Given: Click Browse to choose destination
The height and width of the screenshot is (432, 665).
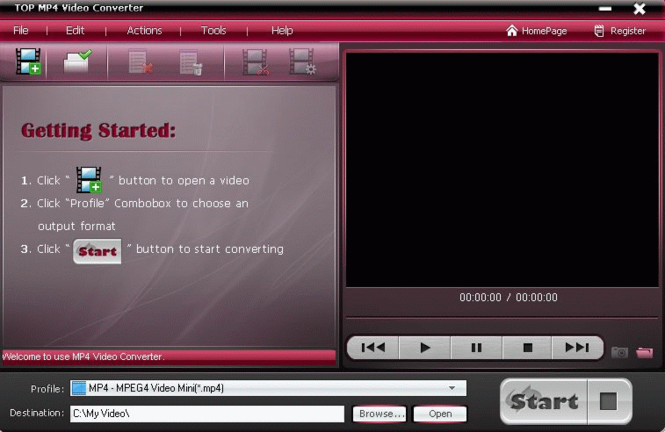Looking at the screenshot, I should pos(379,414).
